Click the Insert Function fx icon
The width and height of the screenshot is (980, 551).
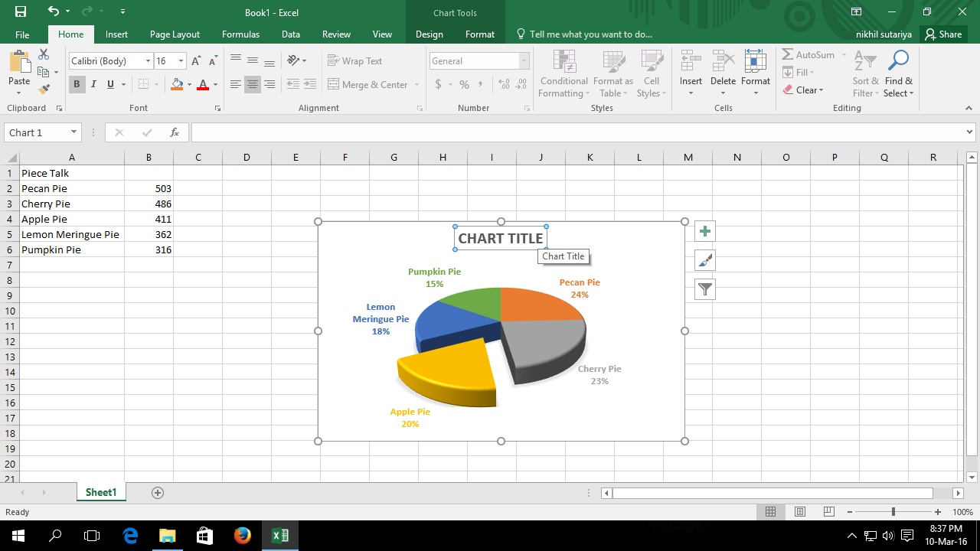point(175,132)
